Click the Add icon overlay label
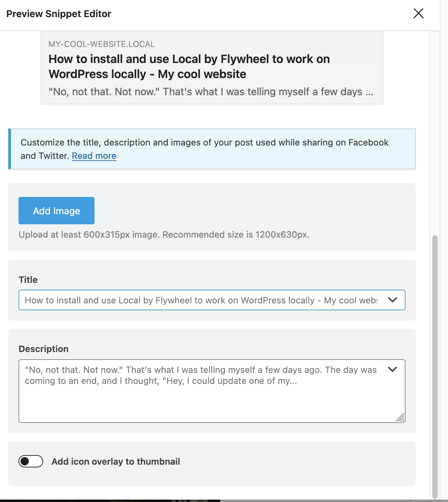Viewport: 448px width, 502px height. (x=116, y=462)
